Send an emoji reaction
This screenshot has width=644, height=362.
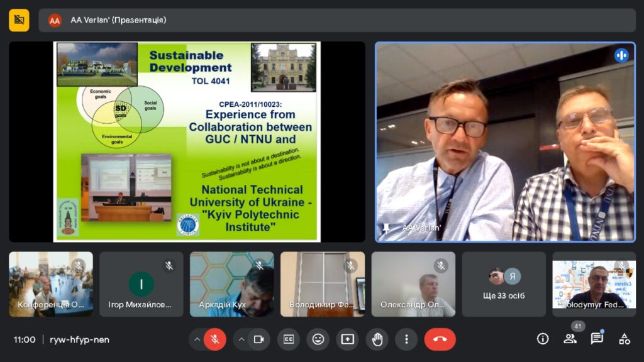click(318, 339)
